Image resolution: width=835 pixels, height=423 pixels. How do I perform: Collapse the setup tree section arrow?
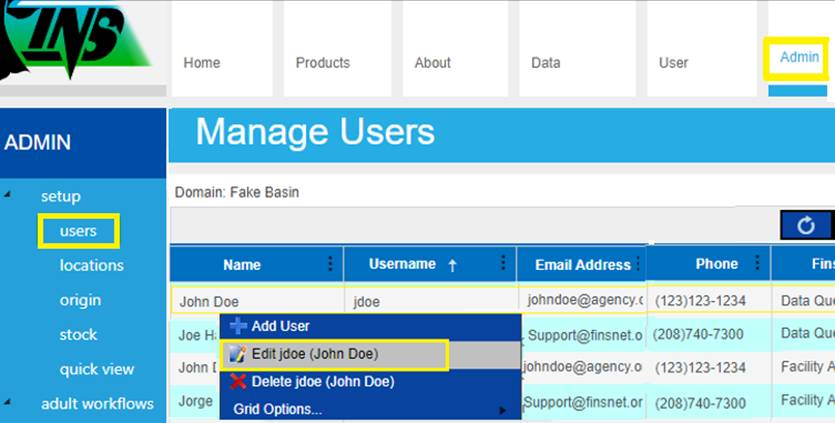(x=9, y=195)
